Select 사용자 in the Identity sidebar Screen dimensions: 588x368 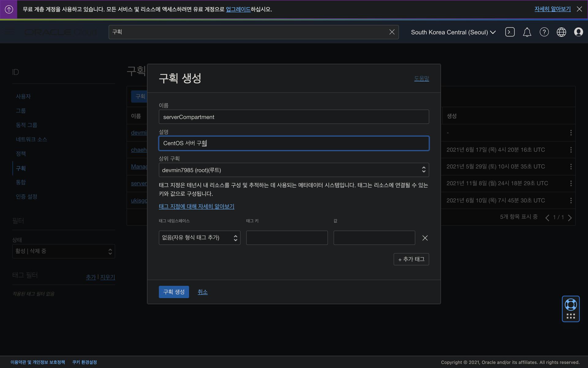click(x=23, y=96)
